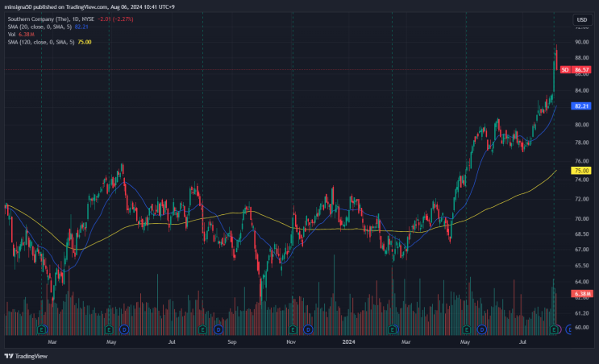Viewport: 599px width, 364px height.
Task: Click the dividend D marker just before Sep 2023
Action: pyautogui.click(x=218, y=329)
